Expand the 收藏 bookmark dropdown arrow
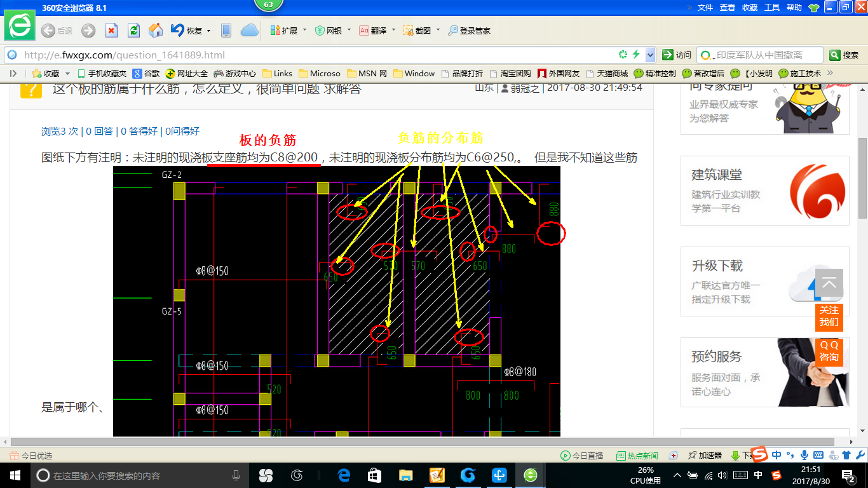This screenshot has width=868, height=488. tap(68, 74)
